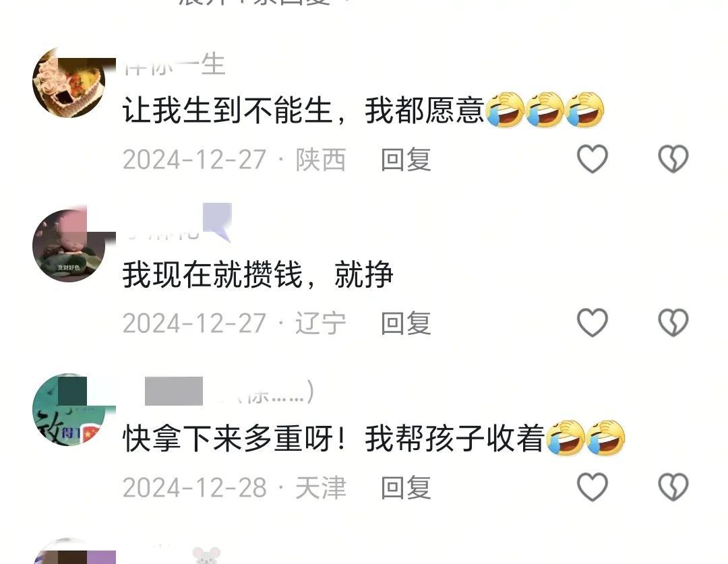Reply to the 辽宁 comment via 回复
Viewport: 728px width, 564px height.
click(x=406, y=323)
